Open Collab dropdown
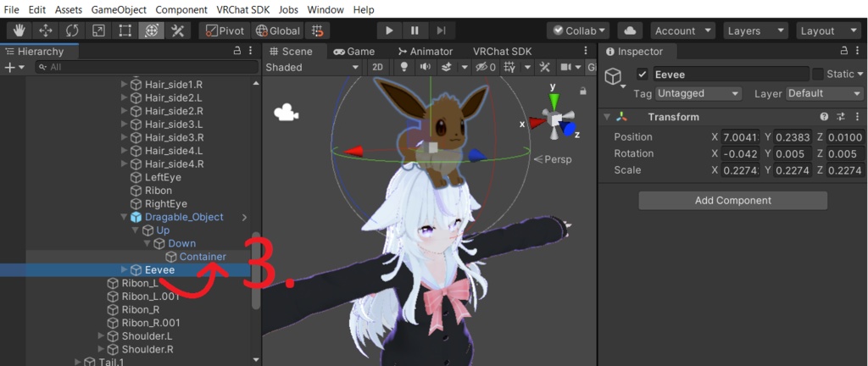This screenshot has width=868, height=366. [578, 31]
